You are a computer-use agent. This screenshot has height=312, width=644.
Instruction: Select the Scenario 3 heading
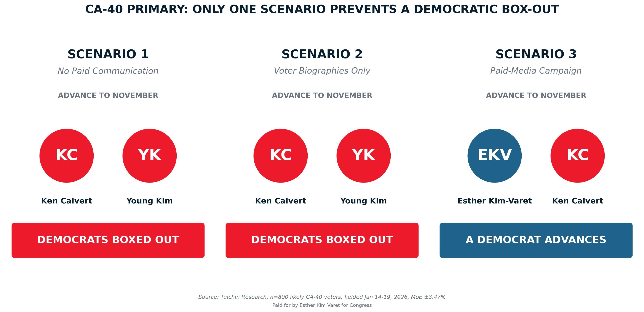click(x=536, y=54)
